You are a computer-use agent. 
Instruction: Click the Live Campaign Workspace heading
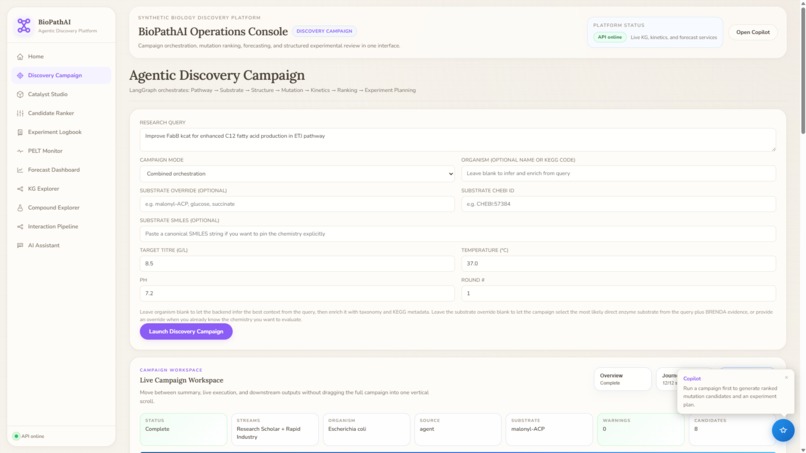click(x=181, y=380)
